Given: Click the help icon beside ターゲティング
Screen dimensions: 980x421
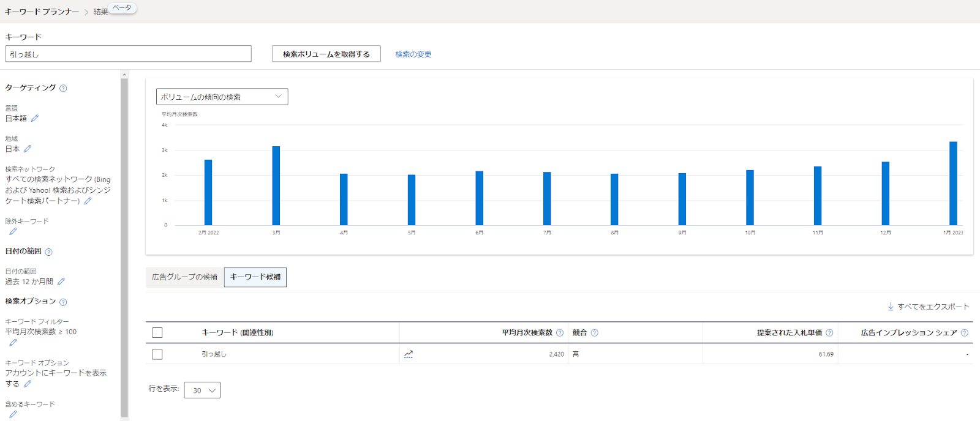Looking at the screenshot, I should click(x=63, y=88).
